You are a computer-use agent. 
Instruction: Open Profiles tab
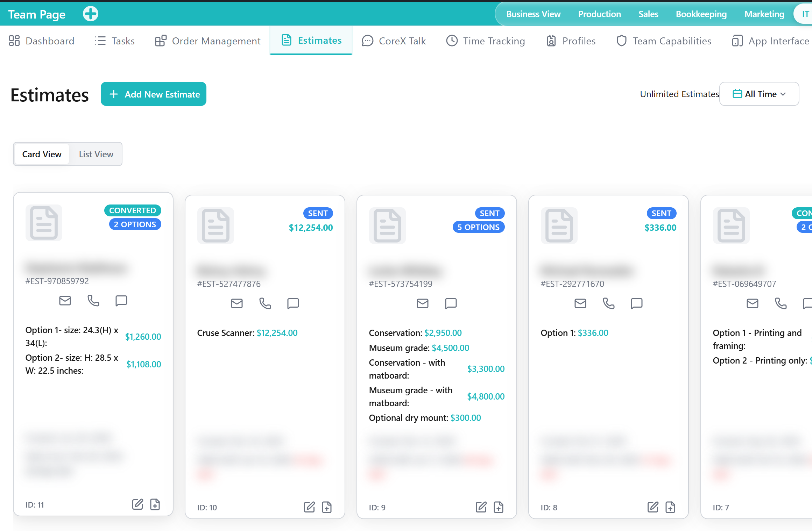[571, 41]
